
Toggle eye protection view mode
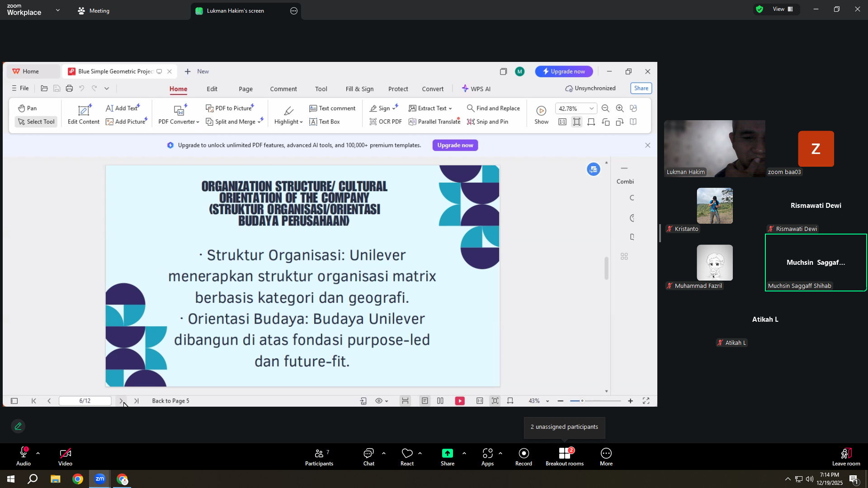382,401
